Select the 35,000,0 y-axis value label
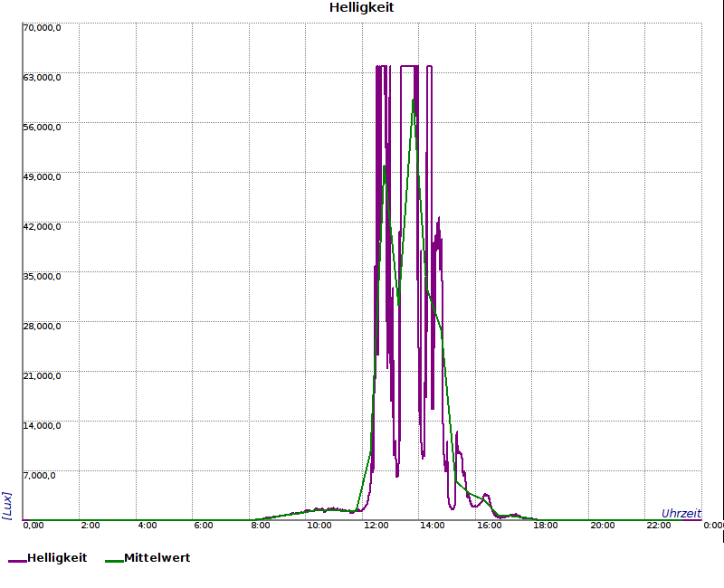This screenshot has height=588, width=724. (x=42, y=276)
